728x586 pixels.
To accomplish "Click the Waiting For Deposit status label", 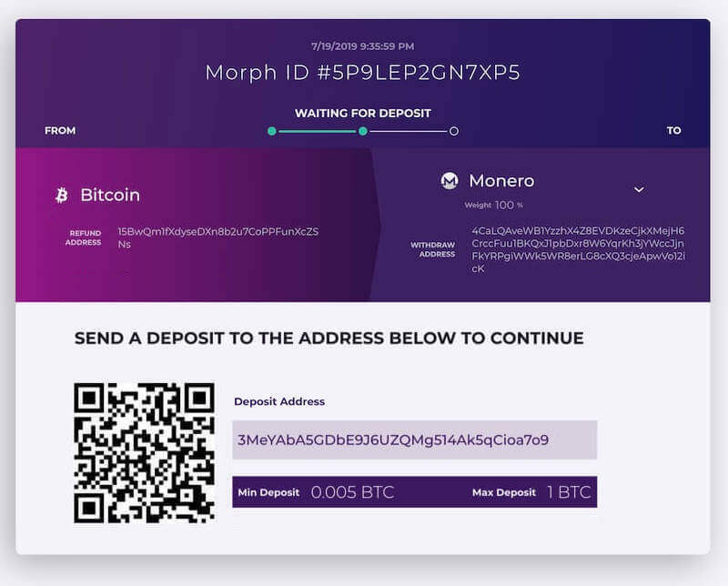I will click(x=363, y=114).
